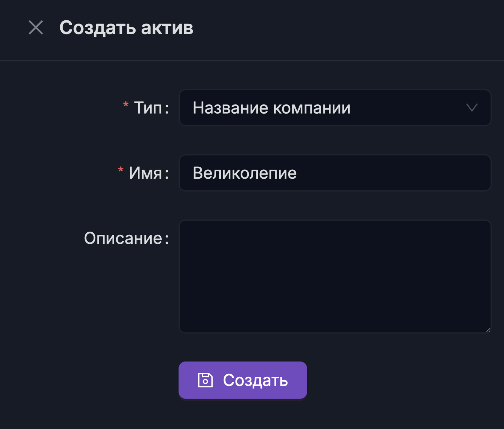The width and height of the screenshot is (504, 429).
Task: Click the Тип field label
Action: (x=148, y=108)
